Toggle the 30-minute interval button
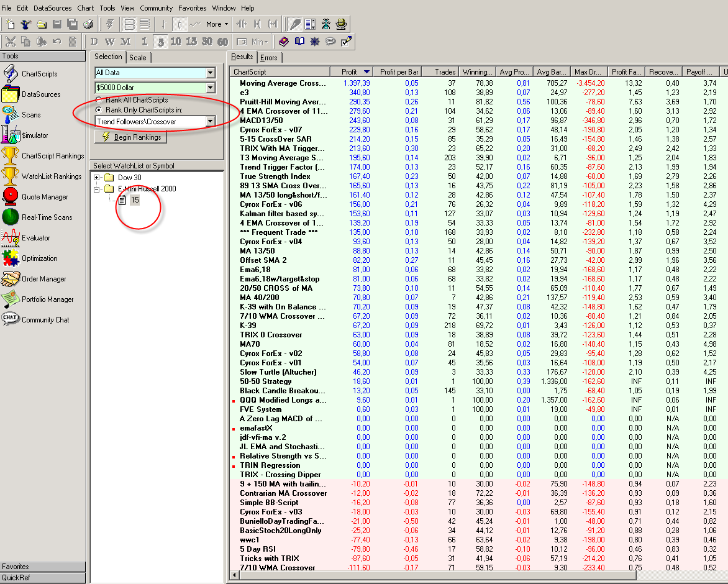Image resolution: width=728 pixels, height=584 pixels. point(207,42)
